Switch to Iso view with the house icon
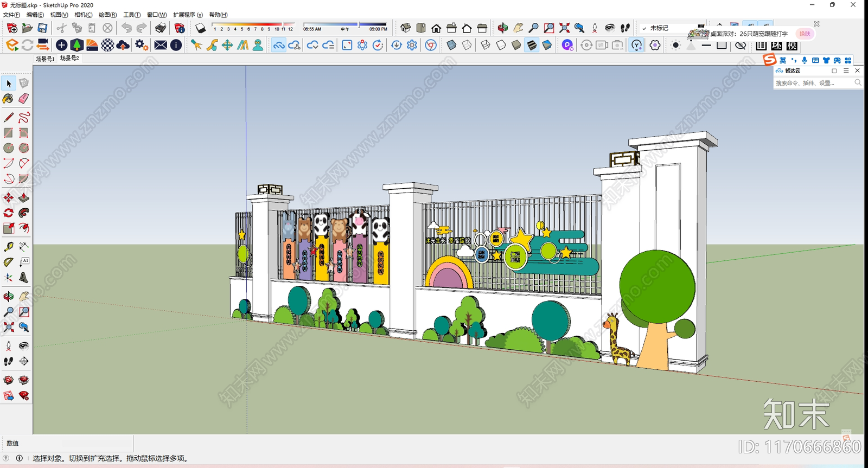Screen dimensions: 868x468 tap(405, 28)
